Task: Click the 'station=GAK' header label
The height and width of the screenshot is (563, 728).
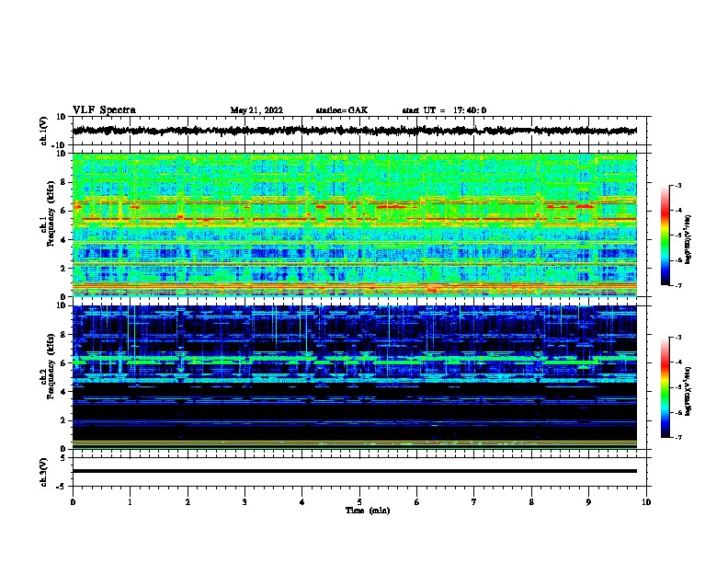Action: tap(342, 110)
